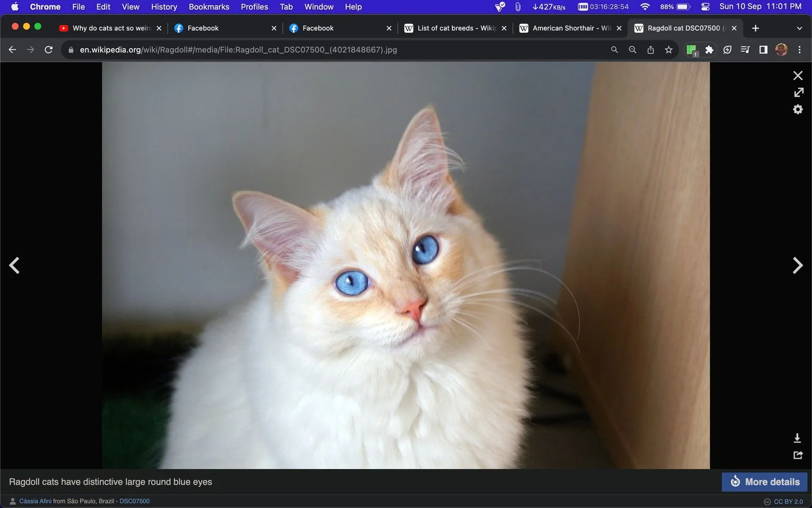This screenshot has height=508, width=812.
Task: Enter fullscreen using the expand arrows icon
Action: coord(798,93)
